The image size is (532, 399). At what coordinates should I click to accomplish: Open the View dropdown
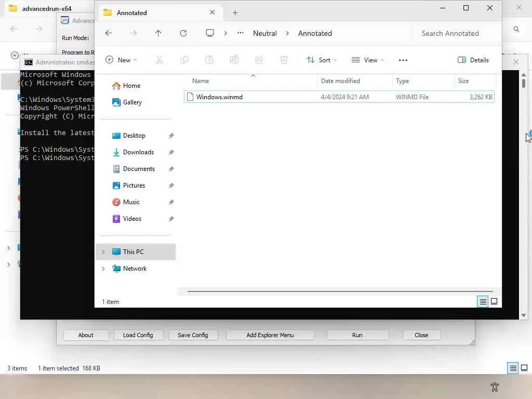[368, 60]
